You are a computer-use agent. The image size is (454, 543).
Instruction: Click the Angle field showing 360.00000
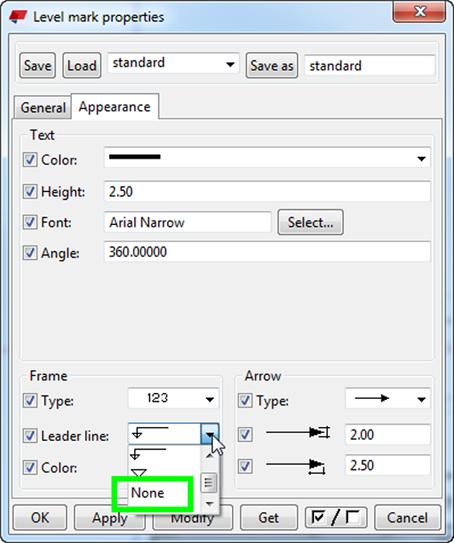coord(267,252)
